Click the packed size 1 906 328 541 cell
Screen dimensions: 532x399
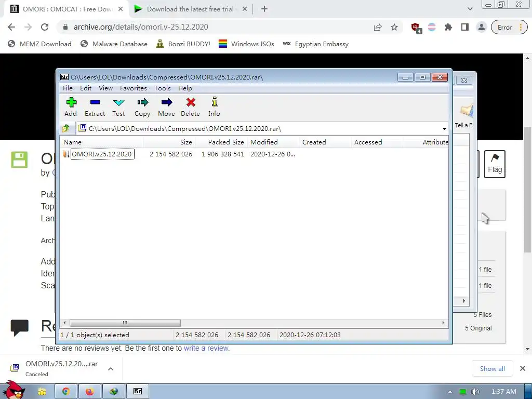click(222, 154)
